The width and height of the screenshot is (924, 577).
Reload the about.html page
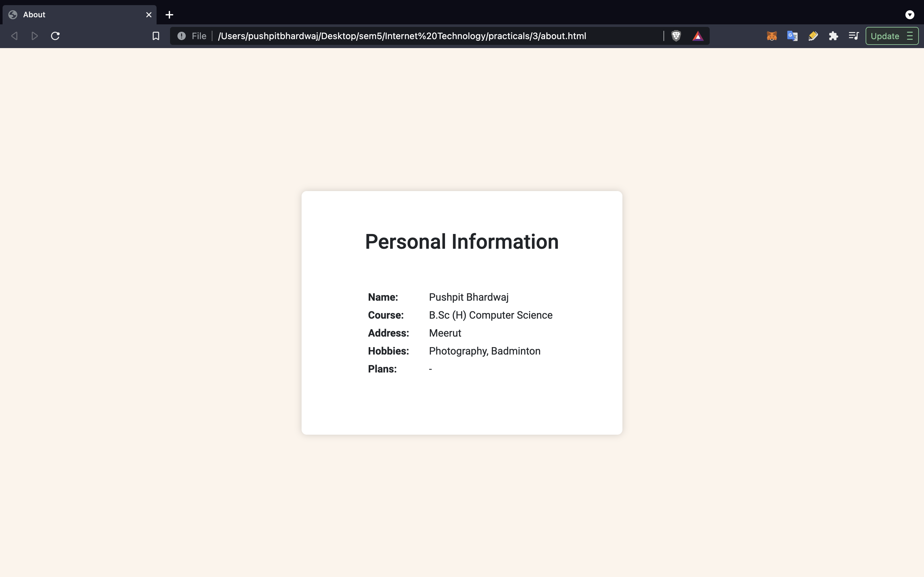[56, 36]
